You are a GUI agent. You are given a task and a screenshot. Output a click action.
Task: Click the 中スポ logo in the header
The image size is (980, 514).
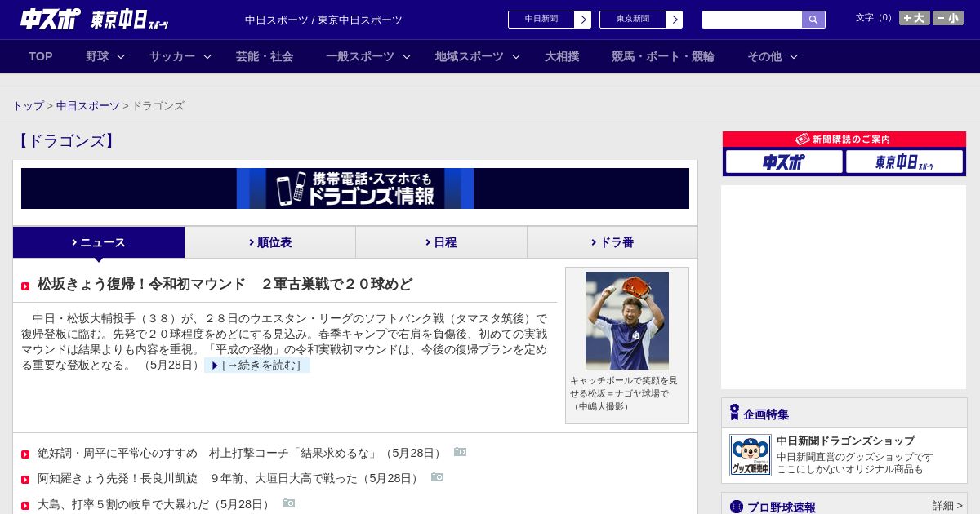click(x=51, y=19)
